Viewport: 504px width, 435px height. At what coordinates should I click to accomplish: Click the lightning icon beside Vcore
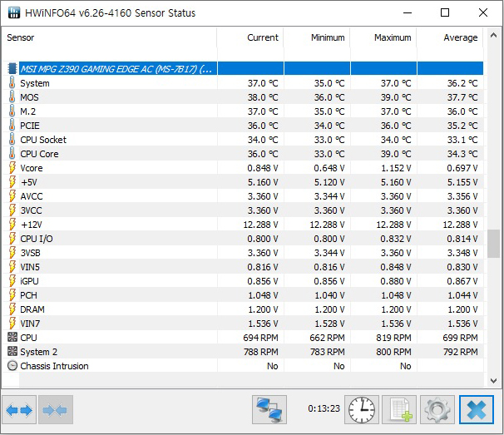pos(12,168)
